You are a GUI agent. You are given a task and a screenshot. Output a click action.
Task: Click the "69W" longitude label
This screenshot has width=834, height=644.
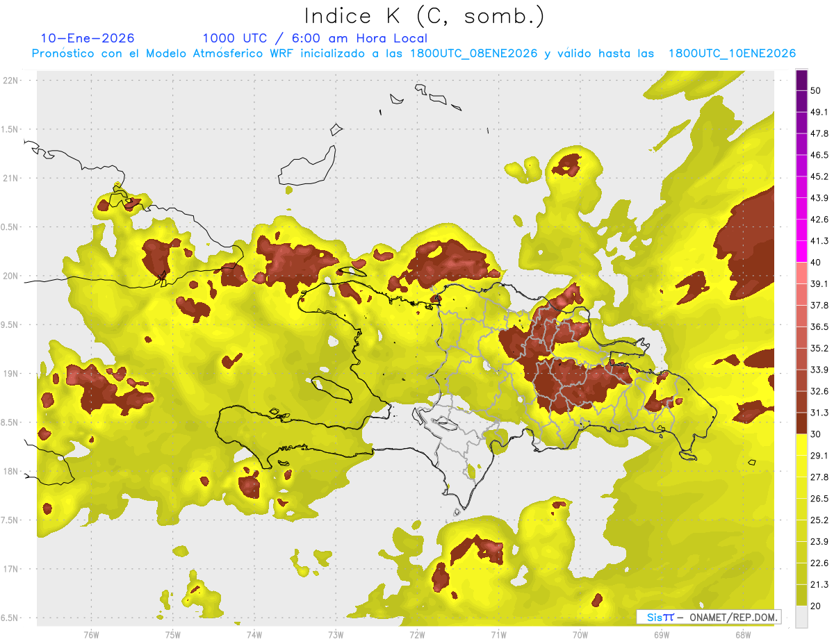point(662,635)
